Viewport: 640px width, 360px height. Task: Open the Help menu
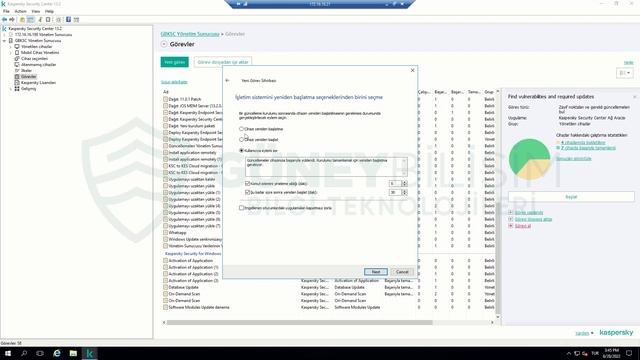click(49, 11)
